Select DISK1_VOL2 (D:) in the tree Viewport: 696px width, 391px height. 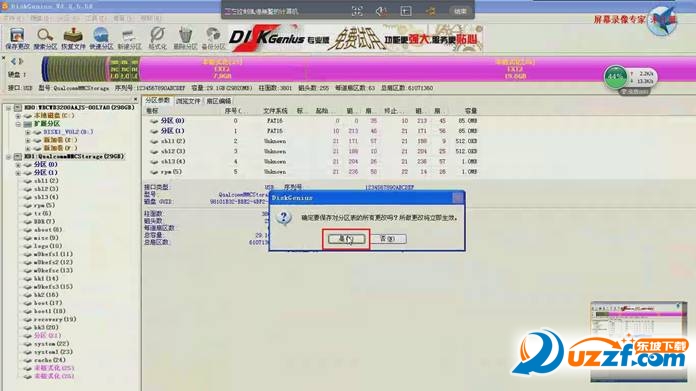point(68,132)
